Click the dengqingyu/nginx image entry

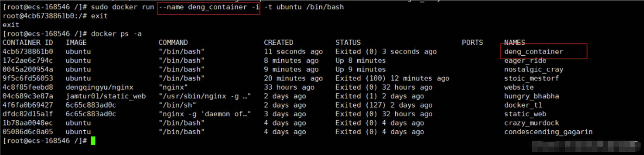point(100,87)
